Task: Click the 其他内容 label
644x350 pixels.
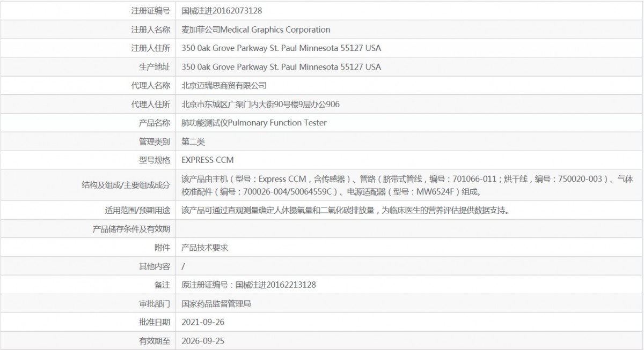Action: (155, 266)
